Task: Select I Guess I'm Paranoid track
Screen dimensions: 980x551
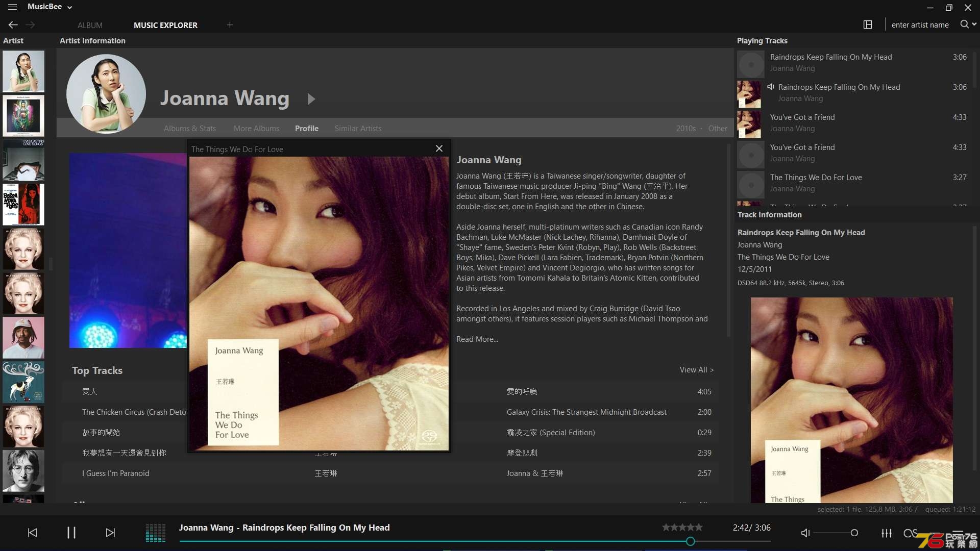Action: tap(116, 473)
